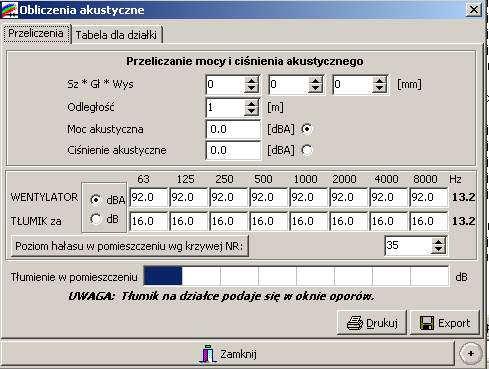This screenshot has width=489, height=369.
Task: Click the 'Przeliczanie mocy i ciśnienia akustycznego' heading
Action: 245,61
